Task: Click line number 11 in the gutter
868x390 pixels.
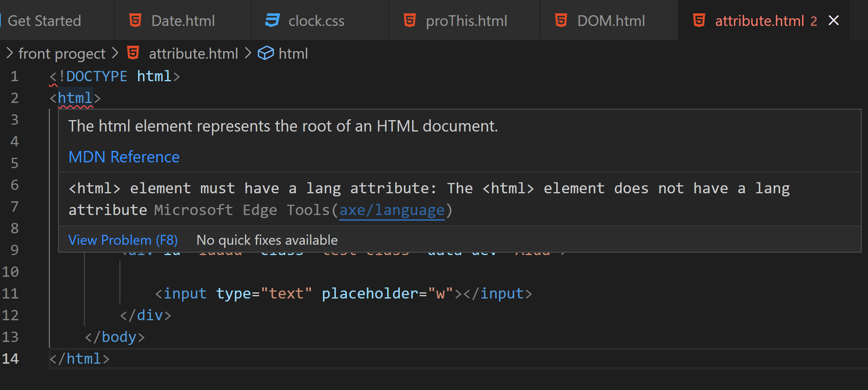Action: click(10, 294)
